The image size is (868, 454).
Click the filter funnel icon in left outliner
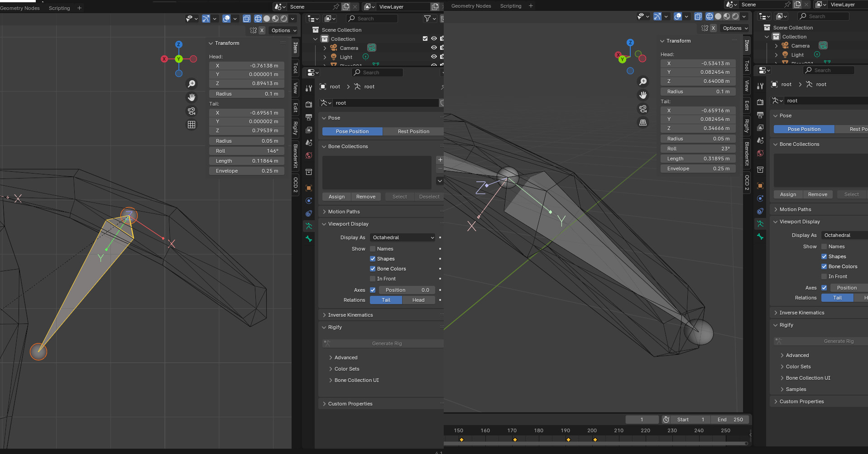point(427,19)
